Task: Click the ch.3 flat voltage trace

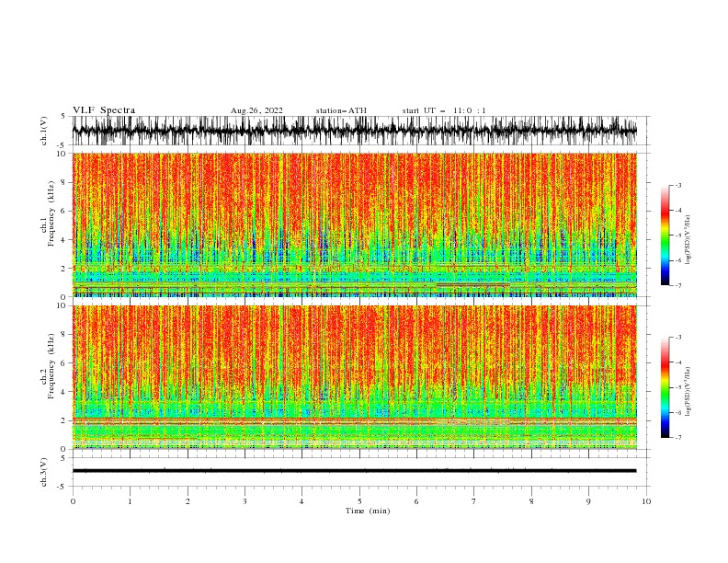Action: tap(355, 471)
